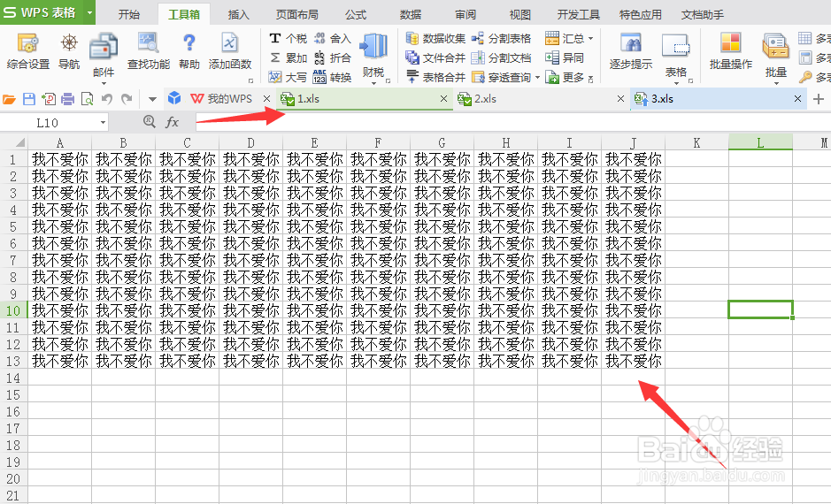The height and width of the screenshot is (504, 831).
Task: Switch to the 公式 ribbon tab
Action: point(356,14)
